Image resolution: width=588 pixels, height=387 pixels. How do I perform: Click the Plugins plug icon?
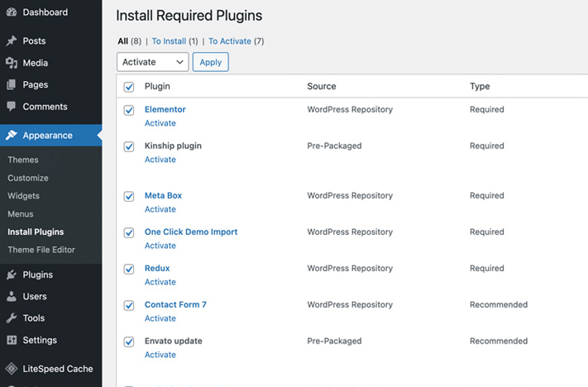coord(12,275)
